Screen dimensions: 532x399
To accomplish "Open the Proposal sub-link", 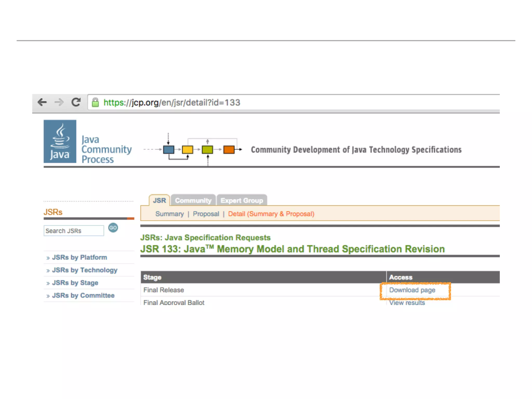I will (x=206, y=214).
